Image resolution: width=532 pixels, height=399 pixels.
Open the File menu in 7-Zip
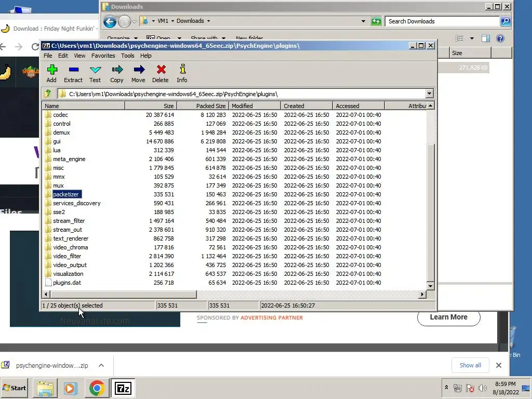pyautogui.click(x=48, y=56)
